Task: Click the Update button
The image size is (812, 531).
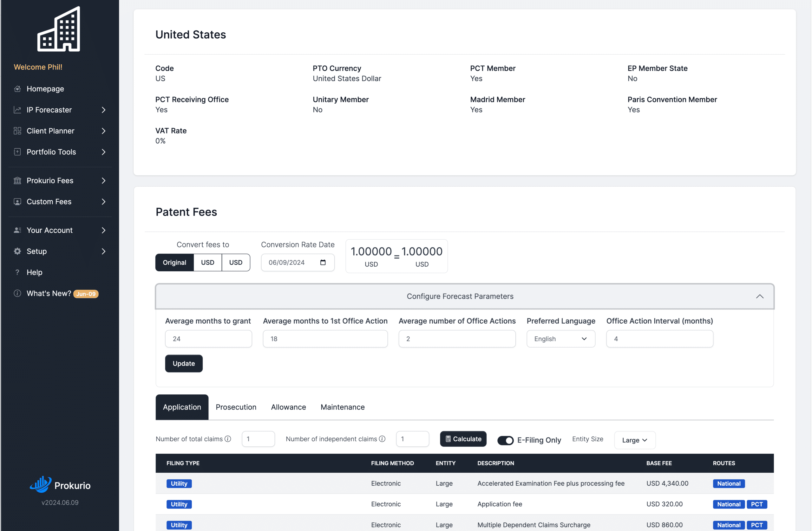Action: pyautogui.click(x=184, y=363)
